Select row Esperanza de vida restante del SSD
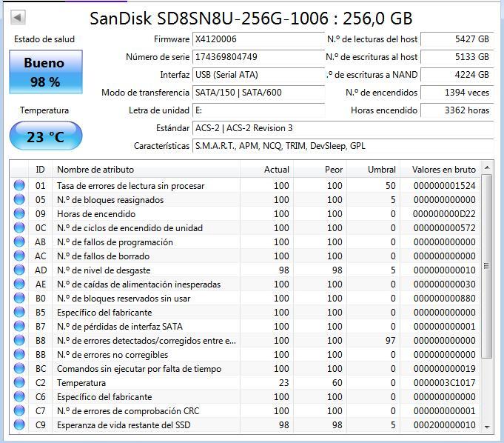 [x=246, y=425]
